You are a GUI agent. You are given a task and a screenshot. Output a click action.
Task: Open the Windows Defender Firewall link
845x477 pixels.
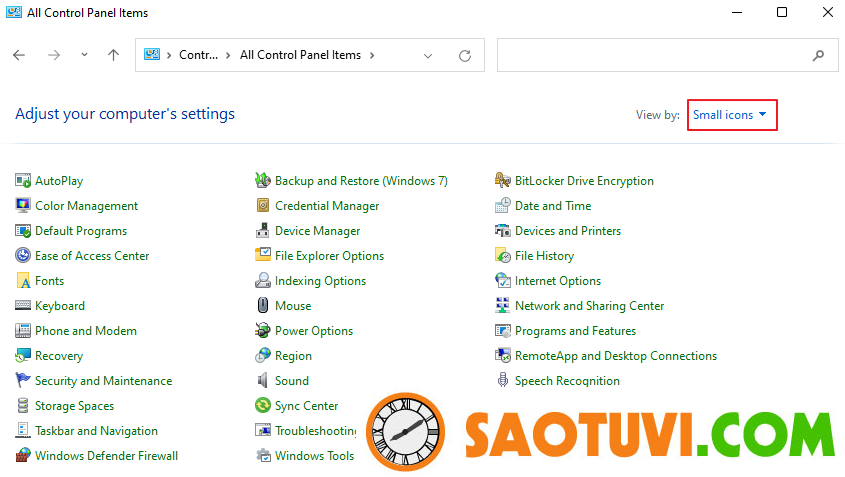tap(106, 455)
